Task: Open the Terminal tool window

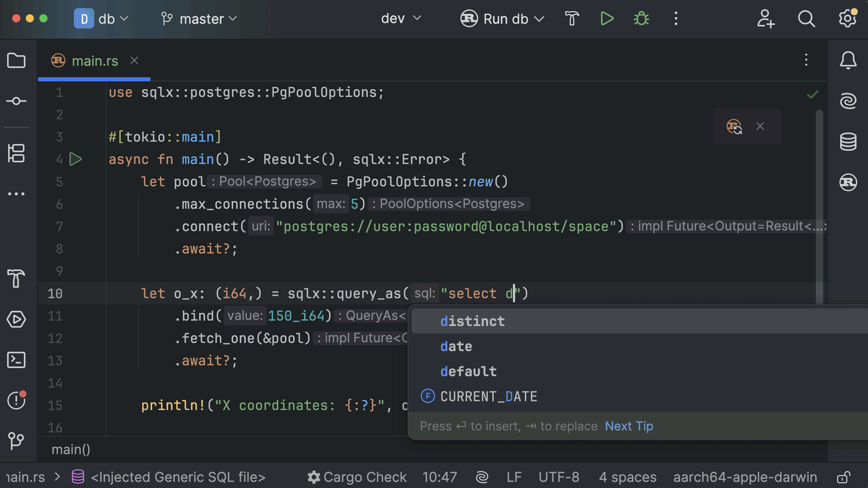Action: click(x=16, y=360)
